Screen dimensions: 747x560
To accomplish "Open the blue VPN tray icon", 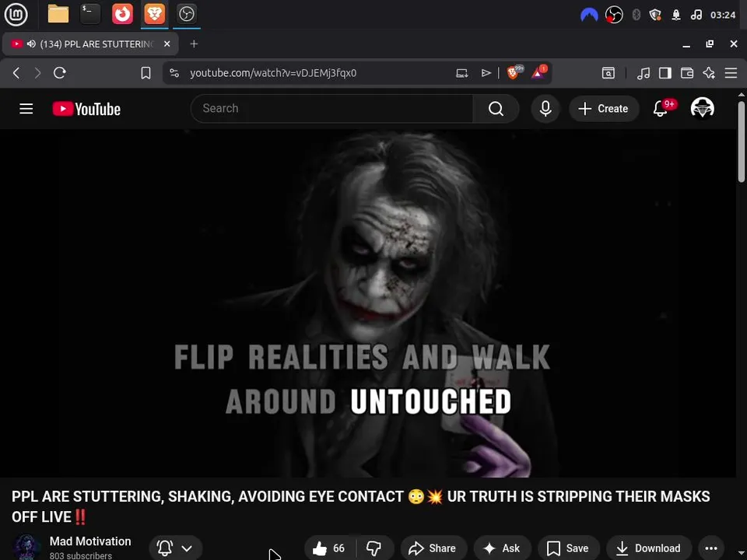I will [589, 15].
